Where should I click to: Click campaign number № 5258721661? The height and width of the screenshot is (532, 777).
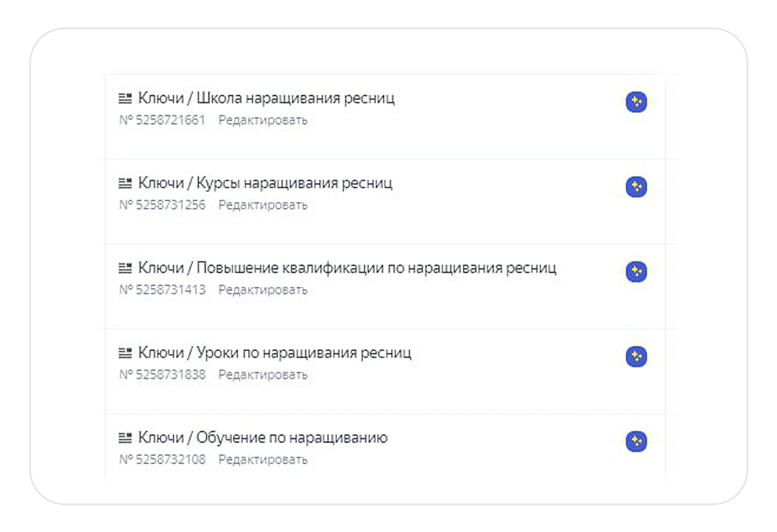162,121
